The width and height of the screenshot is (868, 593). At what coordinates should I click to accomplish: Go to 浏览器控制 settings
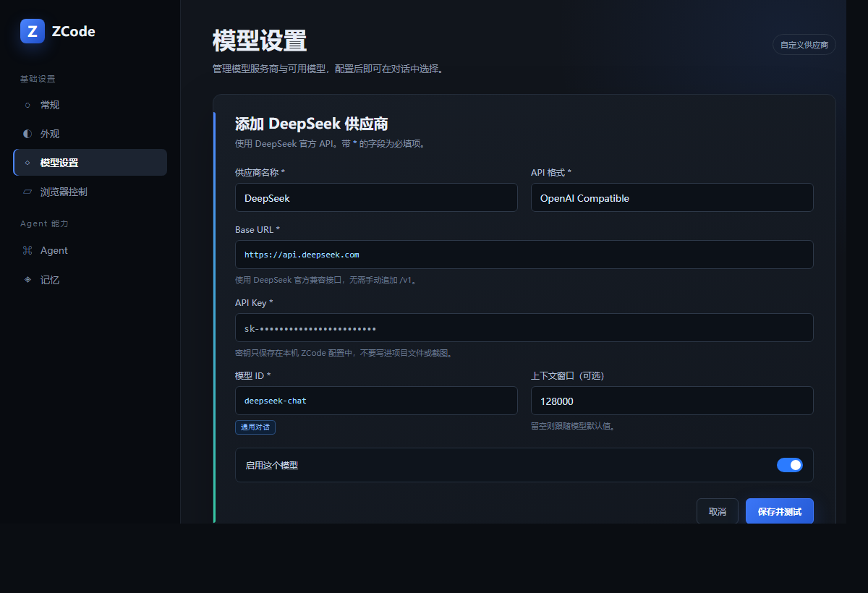pos(90,192)
